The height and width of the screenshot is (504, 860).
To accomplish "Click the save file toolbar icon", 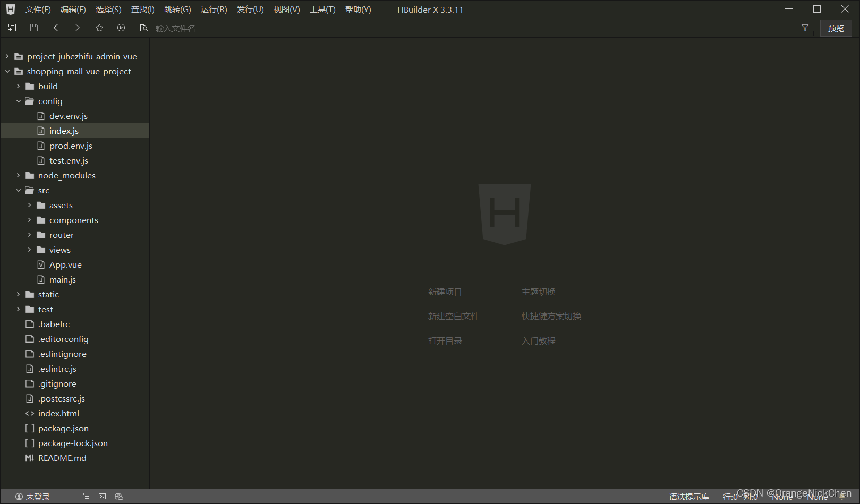I will coord(34,28).
